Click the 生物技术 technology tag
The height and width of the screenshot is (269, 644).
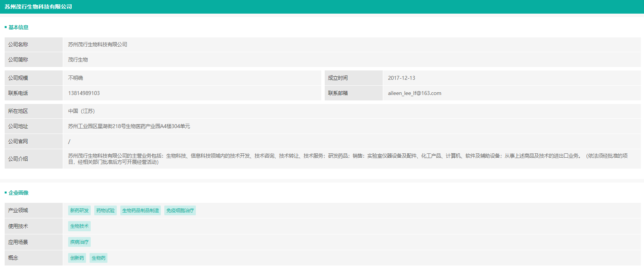(x=79, y=226)
